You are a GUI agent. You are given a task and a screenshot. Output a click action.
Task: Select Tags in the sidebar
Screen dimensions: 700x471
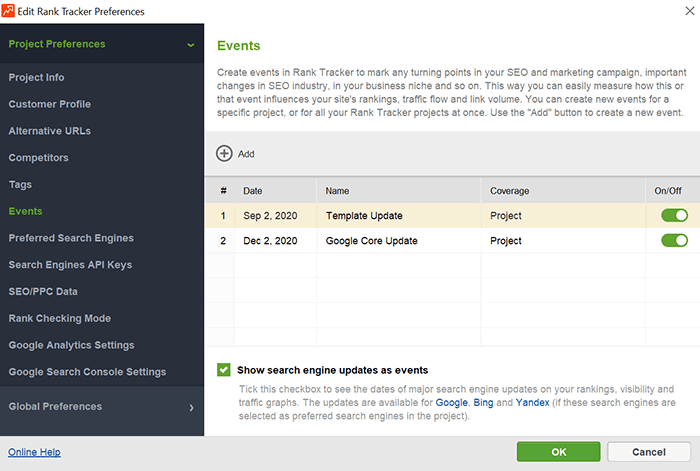tap(20, 184)
